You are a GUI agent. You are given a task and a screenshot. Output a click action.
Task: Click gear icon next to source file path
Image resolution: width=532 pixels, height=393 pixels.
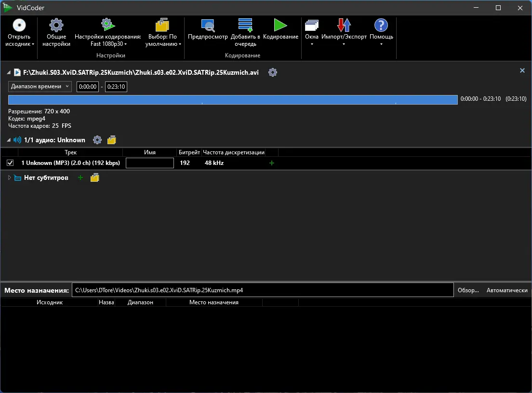click(x=272, y=72)
